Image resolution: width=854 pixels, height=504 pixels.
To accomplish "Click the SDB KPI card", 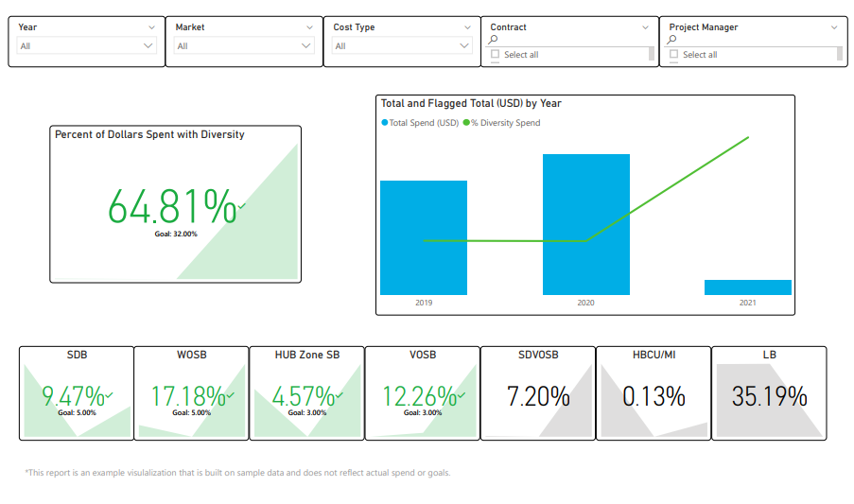I will 77,393.
